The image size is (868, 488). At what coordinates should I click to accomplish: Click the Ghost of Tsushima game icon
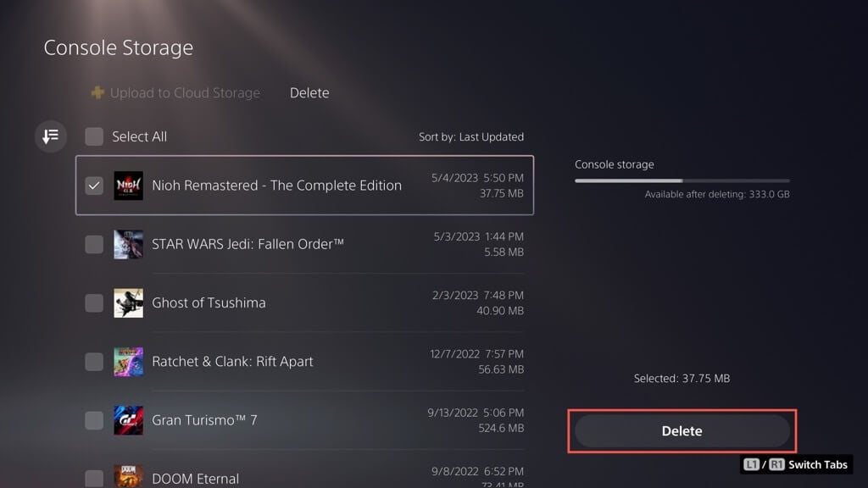pos(128,302)
